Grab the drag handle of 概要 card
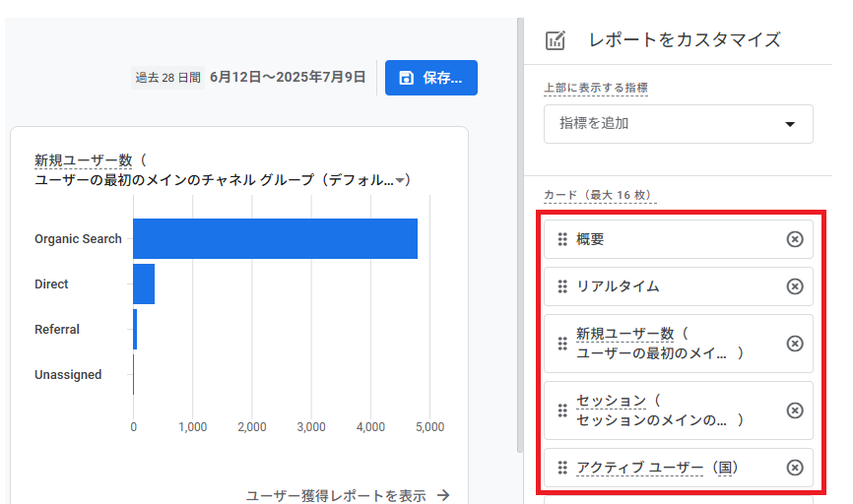Viewport: 853px width, 504px height. coord(562,239)
